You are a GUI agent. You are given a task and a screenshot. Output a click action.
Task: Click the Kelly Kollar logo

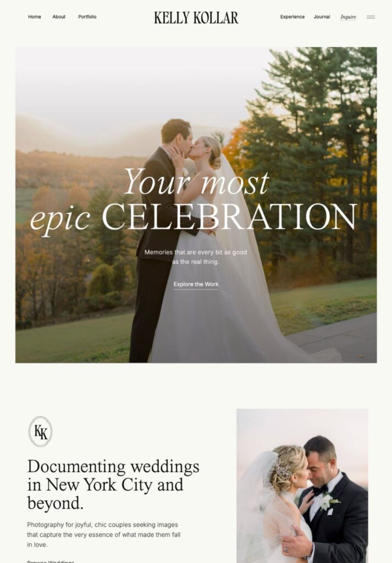click(x=196, y=18)
